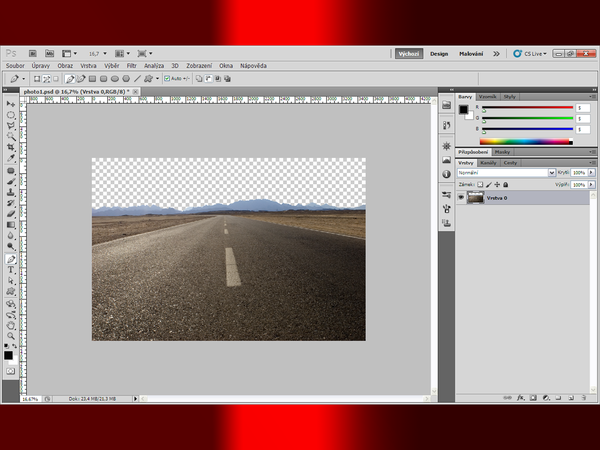Toggle the Auto add/delete checkbox
The height and width of the screenshot is (450, 600).
167,77
